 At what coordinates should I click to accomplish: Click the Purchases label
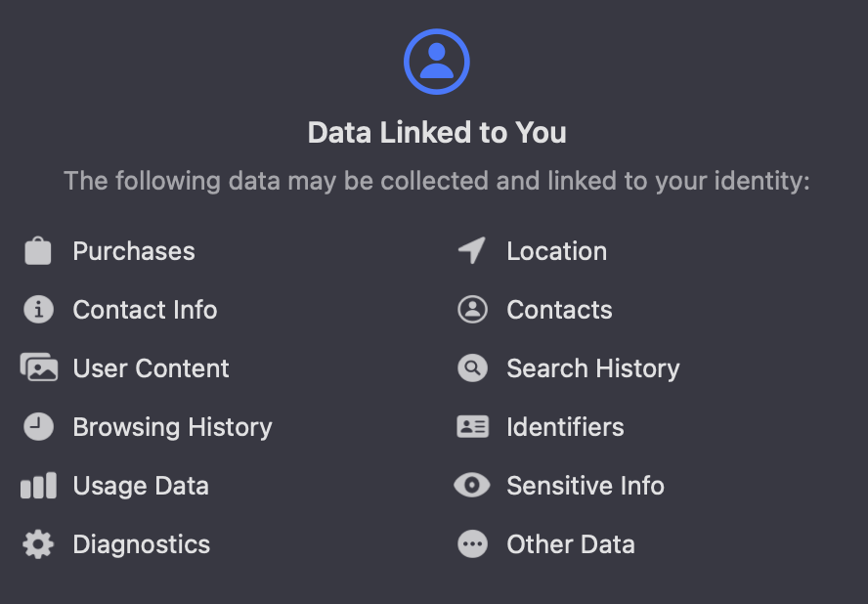134,251
